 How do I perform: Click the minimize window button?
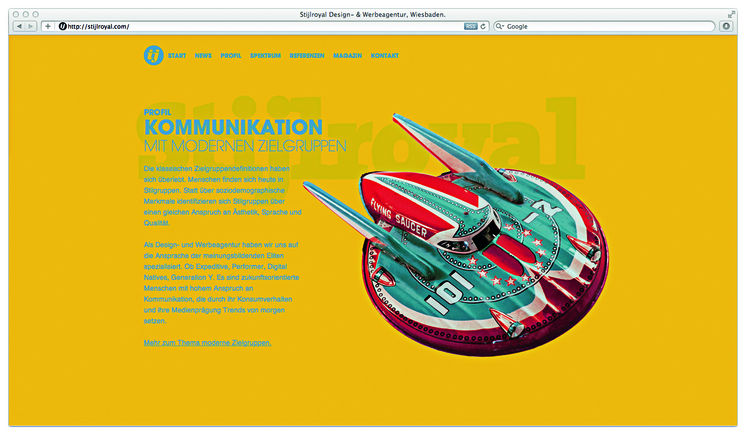coord(26,14)
